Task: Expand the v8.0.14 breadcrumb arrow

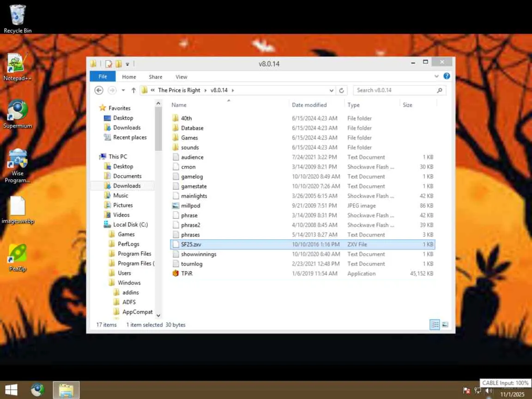Action: 233,90
